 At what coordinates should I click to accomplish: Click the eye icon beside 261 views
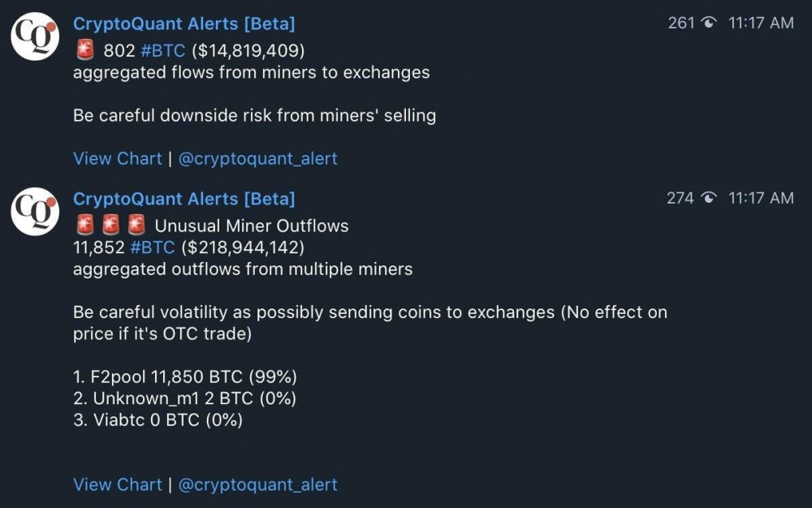[709, 24]
